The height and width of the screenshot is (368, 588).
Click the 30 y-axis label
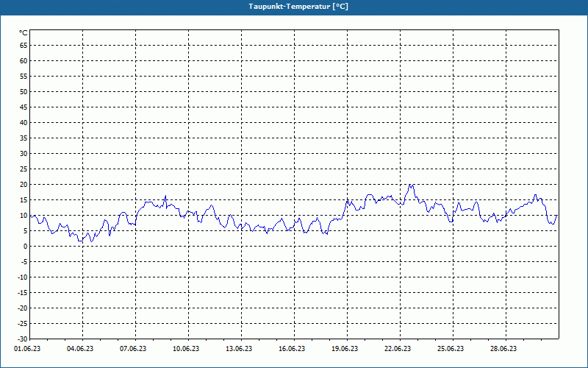[x=24, y=154]
